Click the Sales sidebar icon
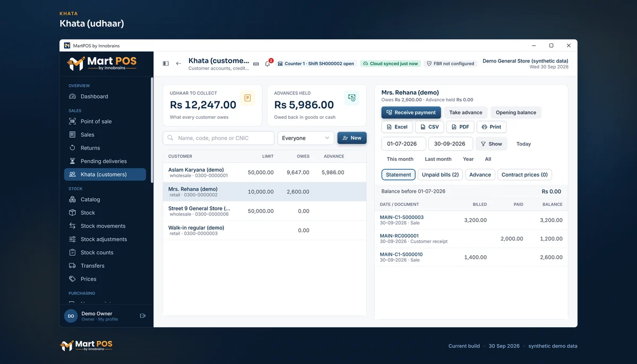Viewport: 637px width, 364px height. coord(73,135)
